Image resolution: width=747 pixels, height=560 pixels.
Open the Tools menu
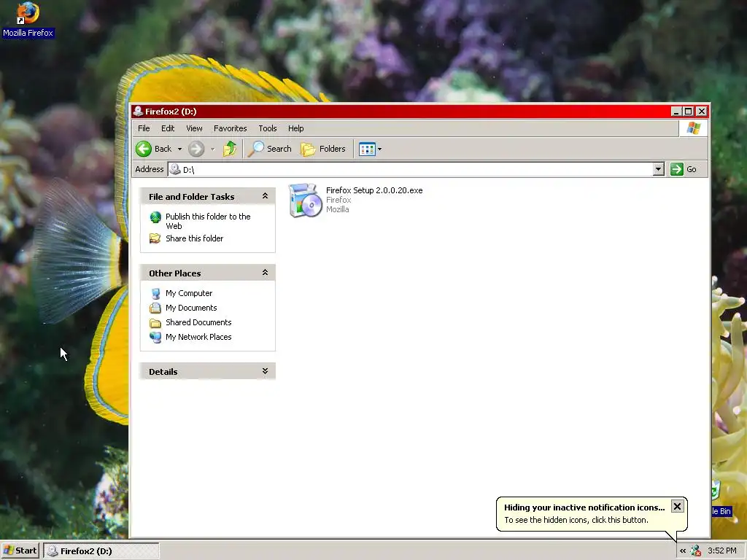coord(267,128)
